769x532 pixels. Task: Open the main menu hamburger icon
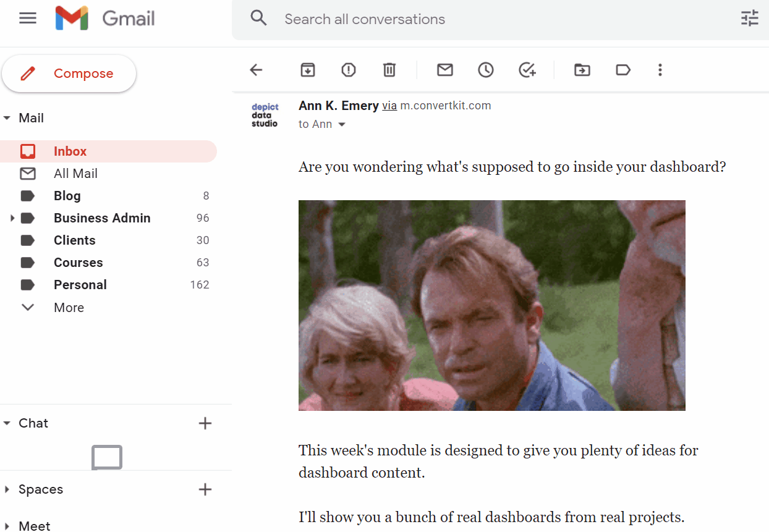28,19
